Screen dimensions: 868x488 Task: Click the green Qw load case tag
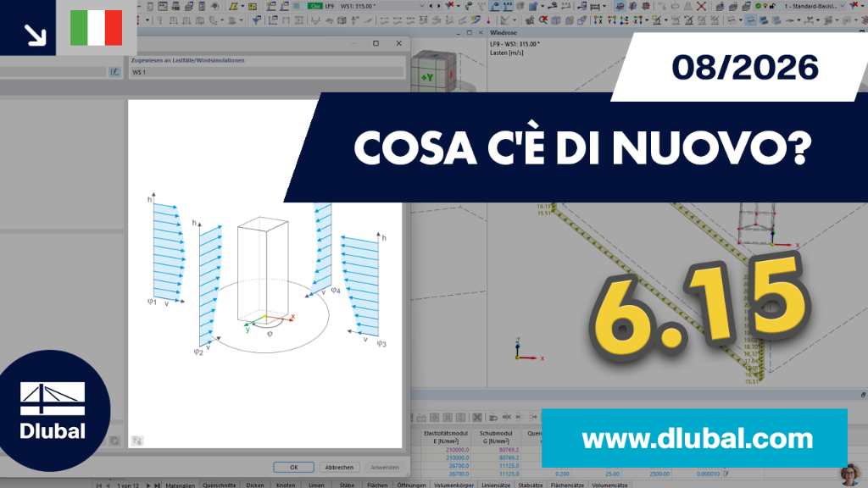click(315, 6)
